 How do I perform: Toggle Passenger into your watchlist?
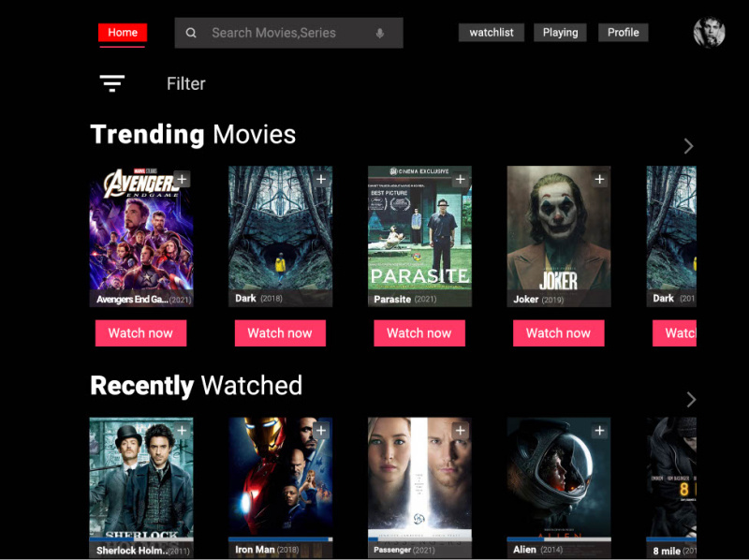tap(461, 429)
